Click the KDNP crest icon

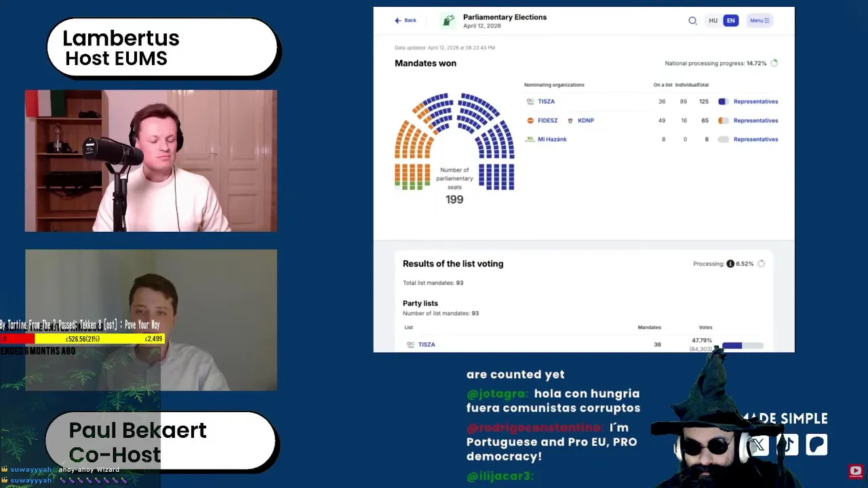[570, 121]
